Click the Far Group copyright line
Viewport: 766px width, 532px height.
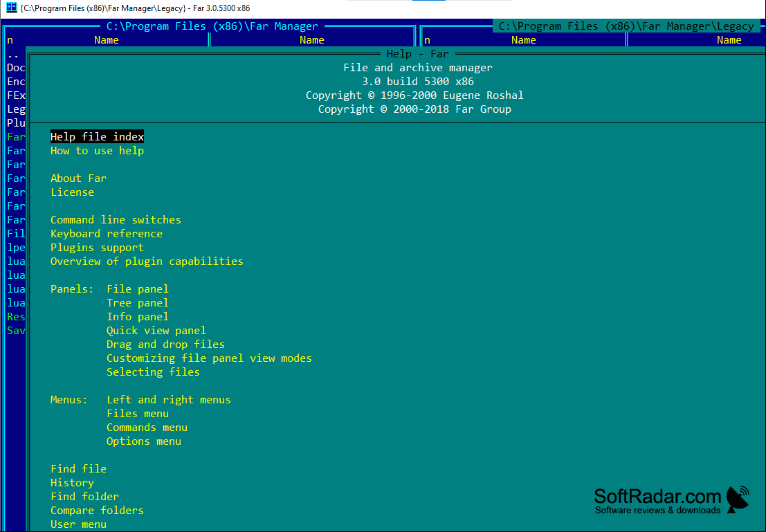tap(414, 109)
